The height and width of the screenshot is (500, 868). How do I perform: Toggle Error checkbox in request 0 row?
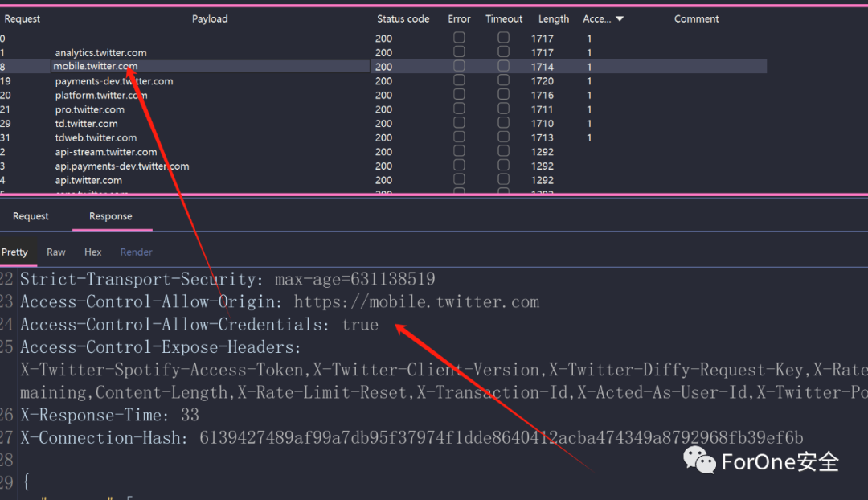459,38
